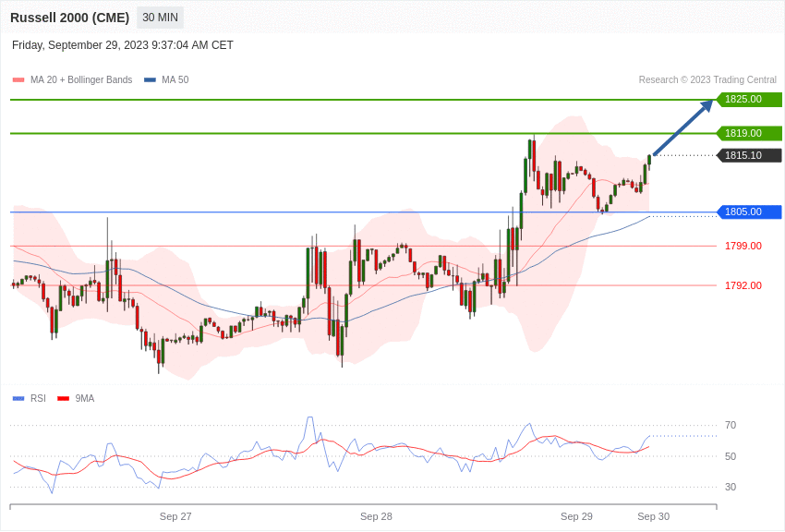This screenshot has height=532, width=785.
Task: Click the 1819.00 green price tag
Action: pyautogui.click(x=749, y=133)
